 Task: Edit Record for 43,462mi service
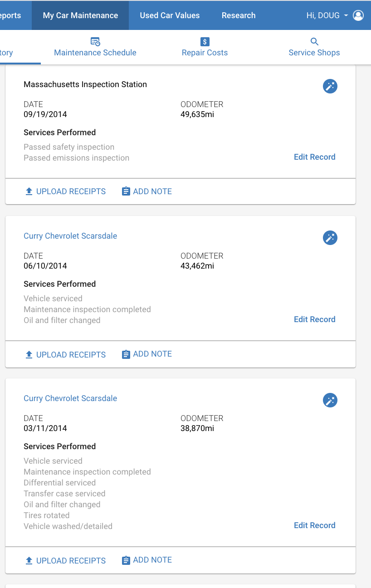click(315, 319)
